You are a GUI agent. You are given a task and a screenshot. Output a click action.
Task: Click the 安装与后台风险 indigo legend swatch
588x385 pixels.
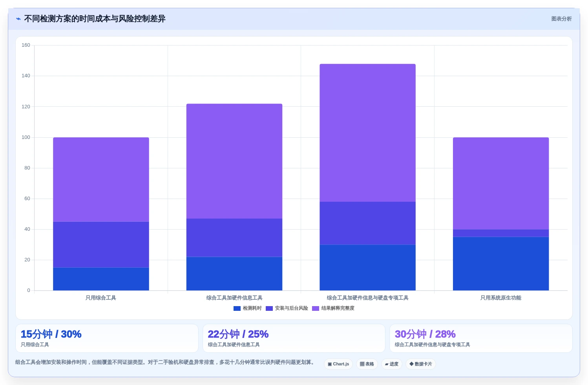click(x=269, y=308)
